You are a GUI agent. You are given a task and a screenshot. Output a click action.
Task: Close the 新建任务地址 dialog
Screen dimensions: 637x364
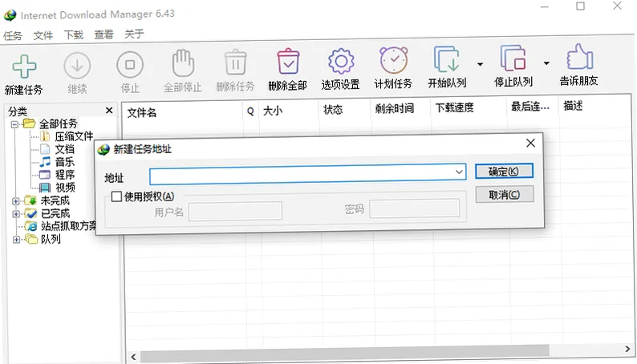click(530, 143)
